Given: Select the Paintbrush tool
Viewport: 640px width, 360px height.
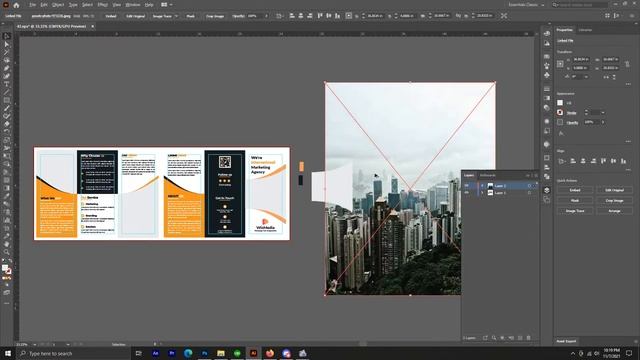Looking at the screenshot, I should point(7,108).
